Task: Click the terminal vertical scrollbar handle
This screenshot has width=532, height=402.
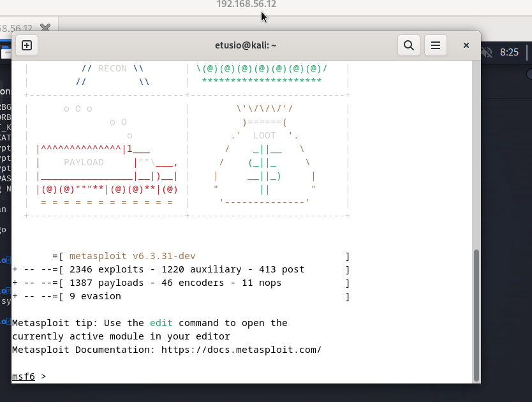Action: tap(477, 316)
